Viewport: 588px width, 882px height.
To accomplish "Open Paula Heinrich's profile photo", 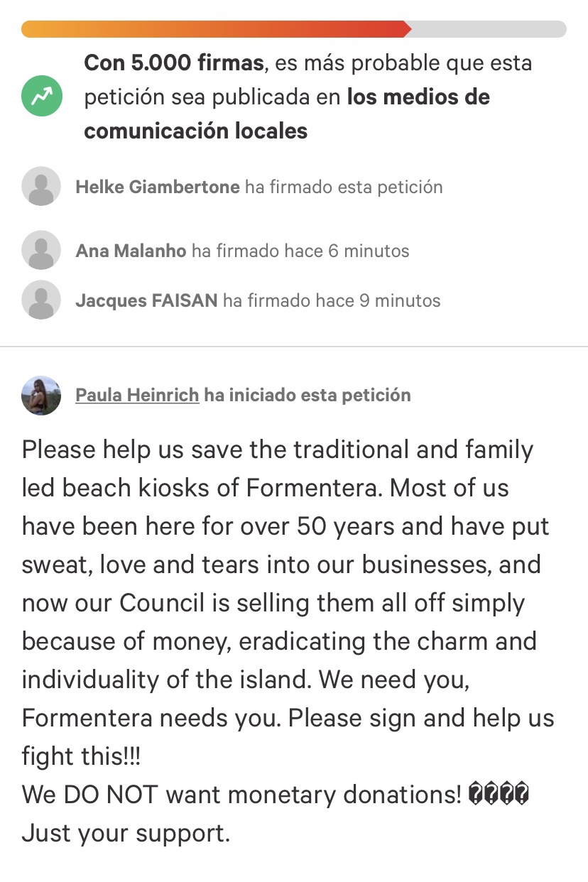I will tap(41, 395).
